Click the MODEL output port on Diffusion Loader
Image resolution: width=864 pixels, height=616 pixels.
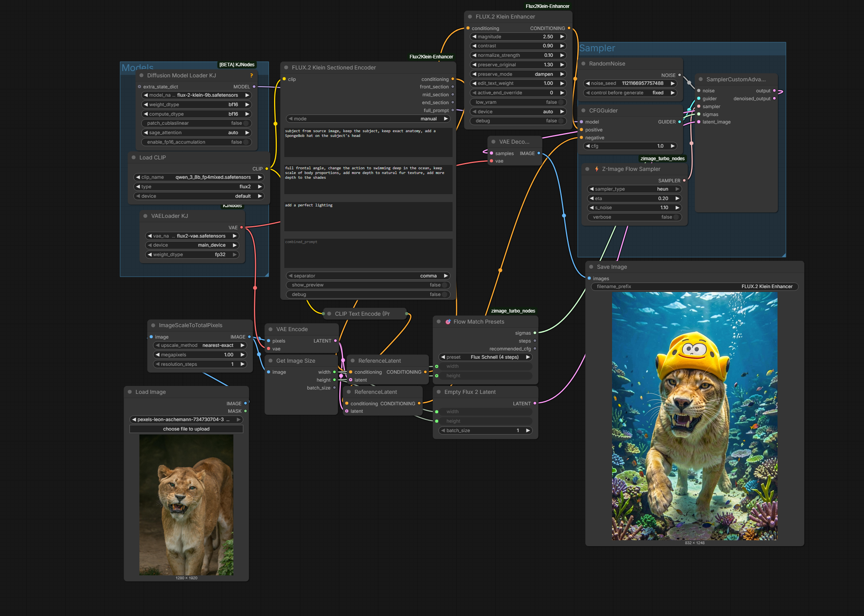pos(254,86)
